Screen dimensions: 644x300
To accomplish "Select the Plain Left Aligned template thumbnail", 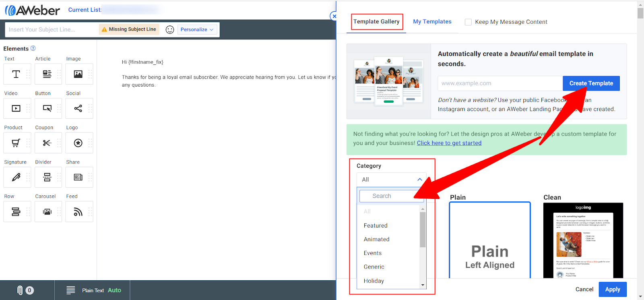I will pos(490,240).
